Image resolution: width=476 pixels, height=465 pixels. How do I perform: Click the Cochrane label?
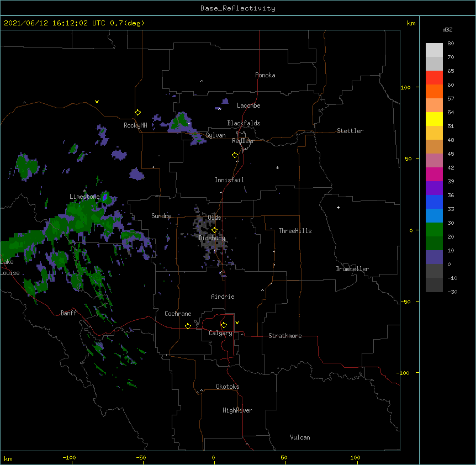178,314
